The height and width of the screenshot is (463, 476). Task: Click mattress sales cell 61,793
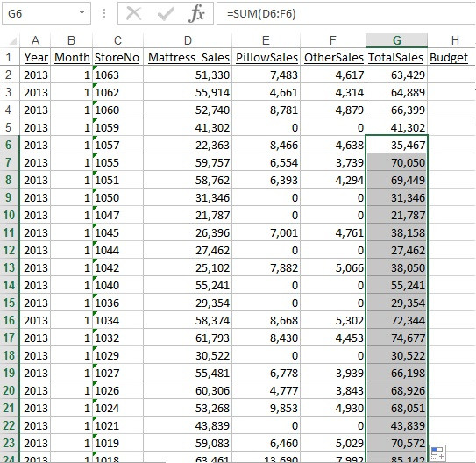[188, 338]
